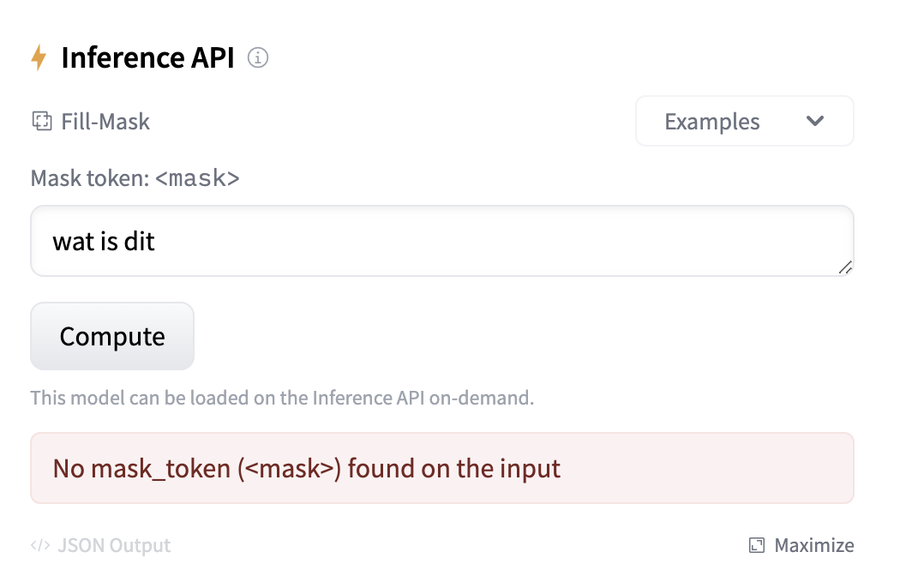Place cursor after "dit" in the input
Screen dimensions: 912x588
(157, 241)
